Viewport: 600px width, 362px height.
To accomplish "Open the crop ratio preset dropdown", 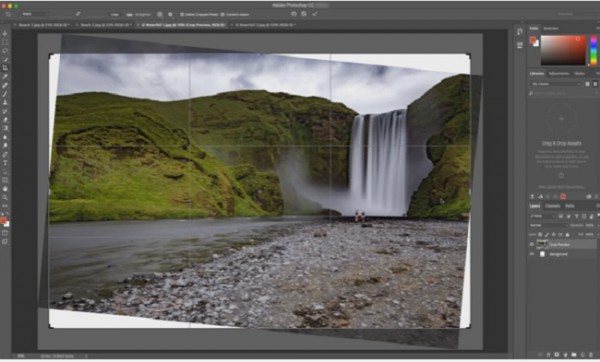I will (35, 14).
